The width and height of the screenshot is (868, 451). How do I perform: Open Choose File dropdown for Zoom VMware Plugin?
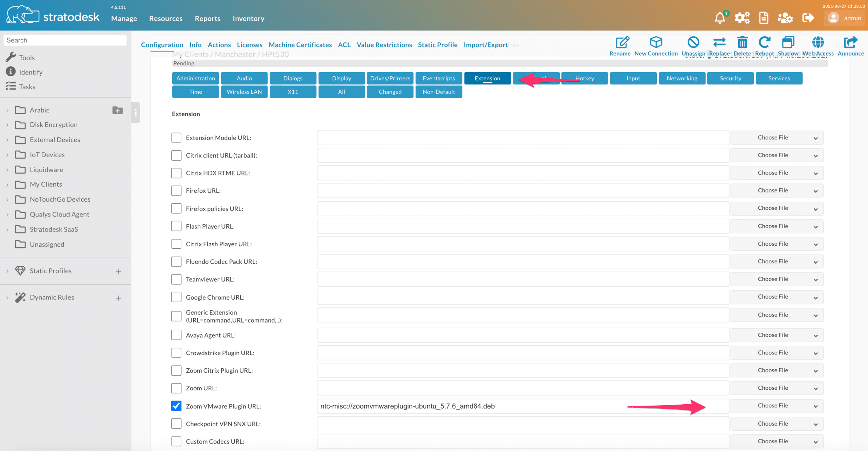tap(777, 406)
